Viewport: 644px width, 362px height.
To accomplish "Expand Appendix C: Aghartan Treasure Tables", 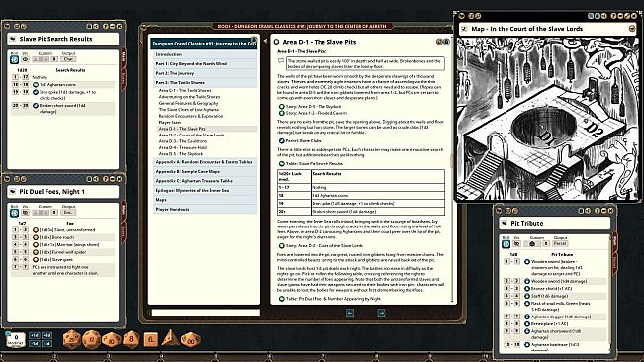I will coord(206,181).
